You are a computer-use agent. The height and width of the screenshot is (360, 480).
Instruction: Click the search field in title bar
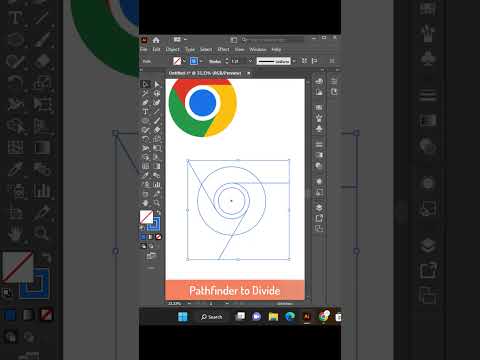272,40
